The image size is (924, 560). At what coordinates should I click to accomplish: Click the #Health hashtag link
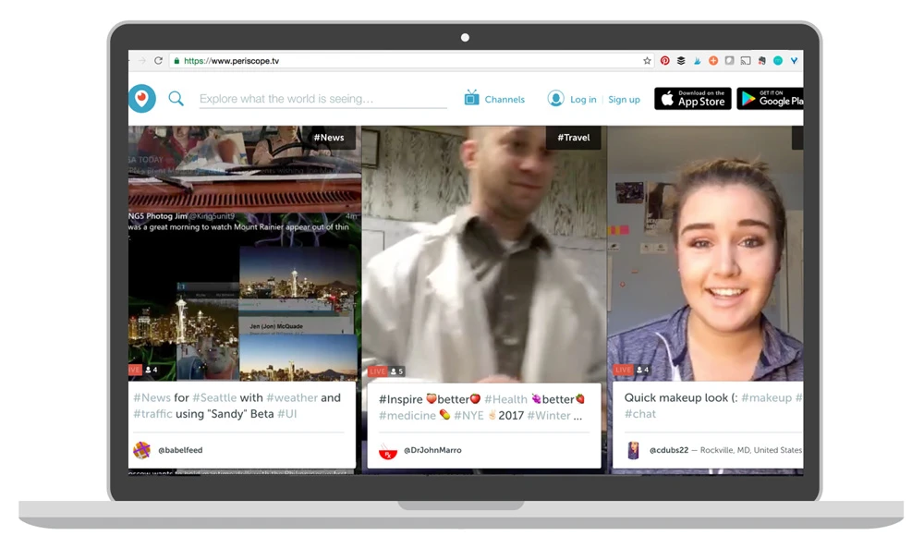(x=505, y=399)
